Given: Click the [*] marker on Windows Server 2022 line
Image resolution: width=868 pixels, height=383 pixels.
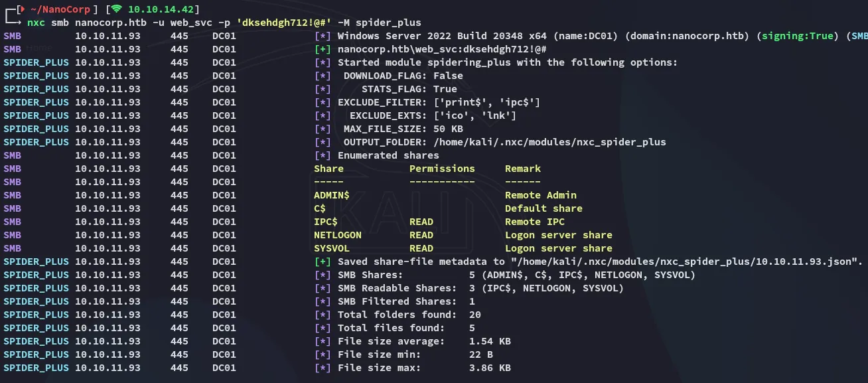Looking at the screenshot, I should pos(323,36).
